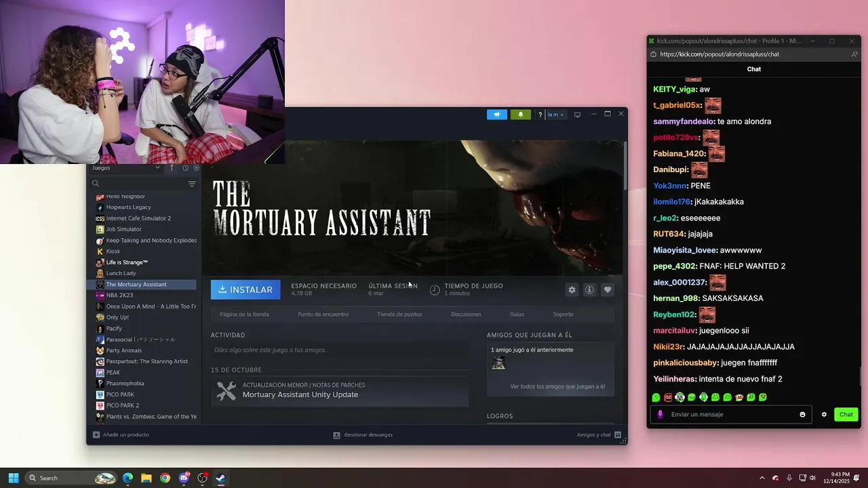Click the Windows Start button

(x=13, y=478)
